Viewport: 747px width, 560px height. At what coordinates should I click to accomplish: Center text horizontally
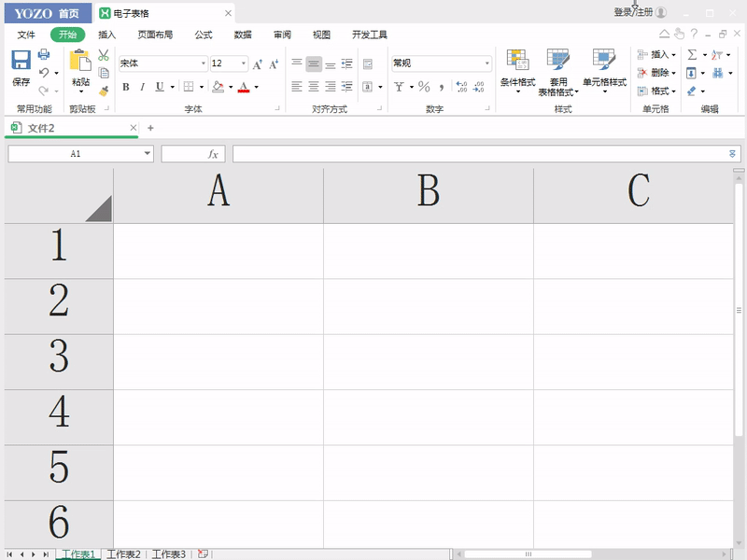point(314,87)
